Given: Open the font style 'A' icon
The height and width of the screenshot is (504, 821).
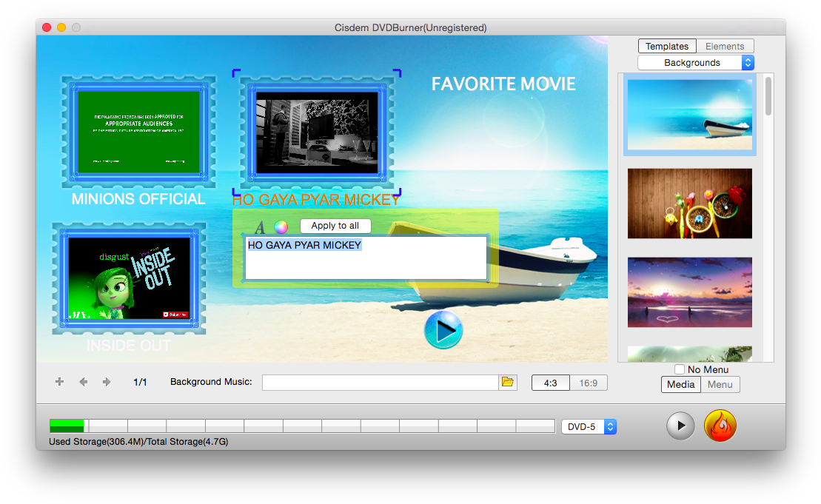Looking at the screenshot, I should 260,227.
